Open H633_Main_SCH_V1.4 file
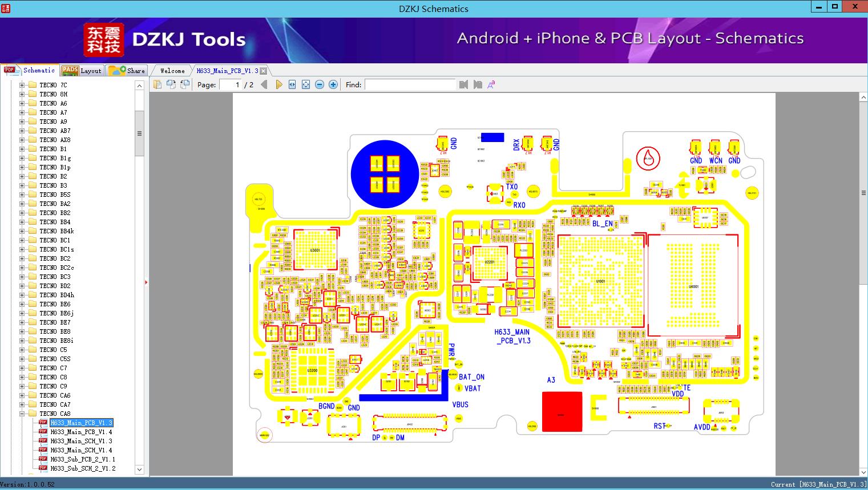 point(81,450)
